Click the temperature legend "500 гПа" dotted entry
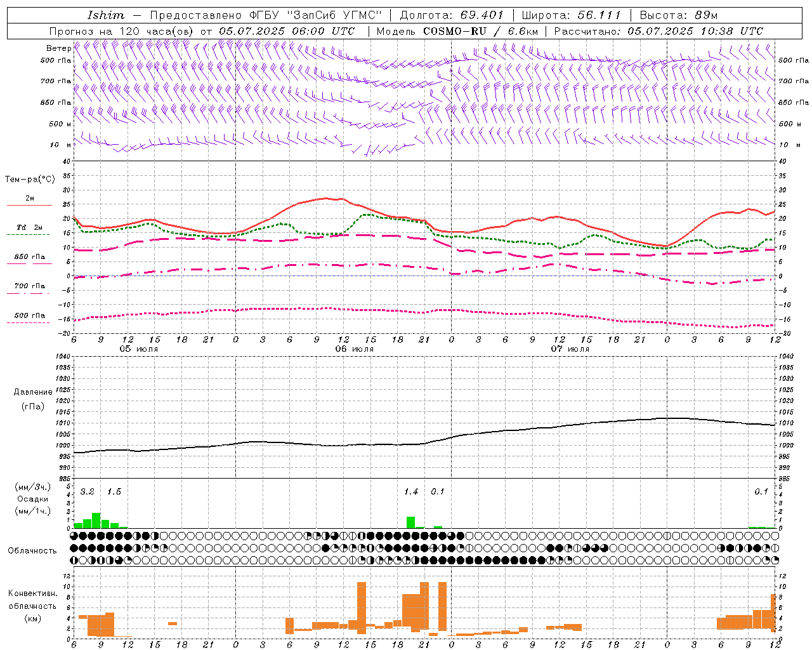 29,319
